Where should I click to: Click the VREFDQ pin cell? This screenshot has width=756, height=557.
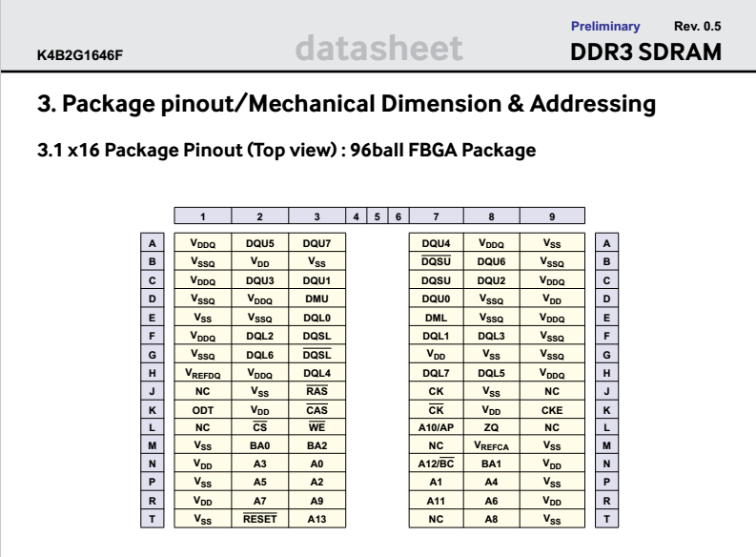pos(202,372)
